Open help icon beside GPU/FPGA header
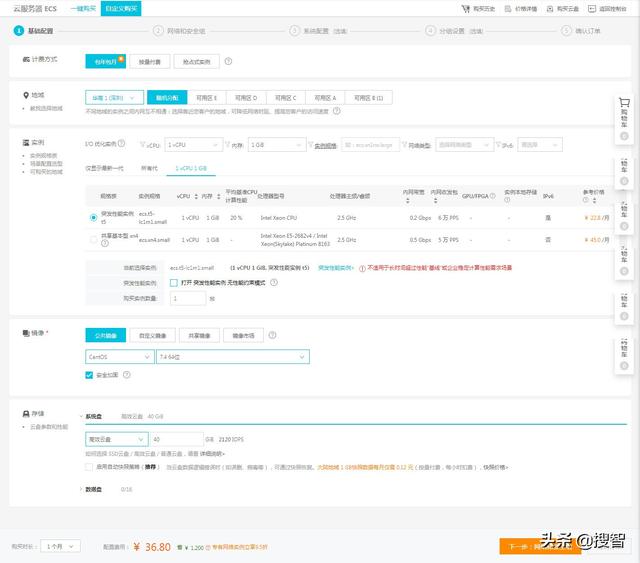The height and width of the screenshot is (563, 640). coord(493,196)
